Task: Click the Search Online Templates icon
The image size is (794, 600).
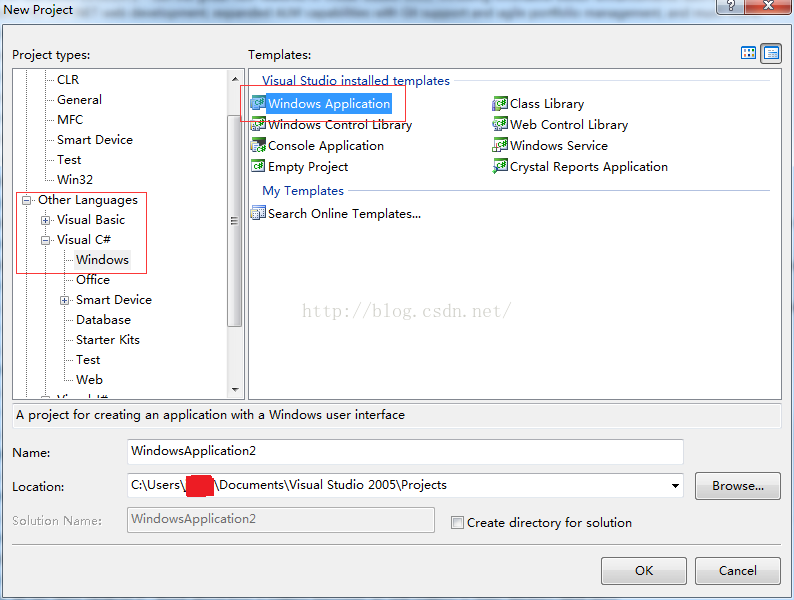Action: [258, 213]
